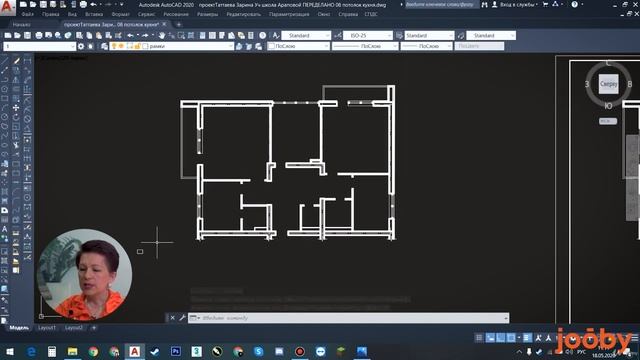This screenshot has height=360, width=640.
Task: Open Skype from the Windows taskbar
Action: point(258,351)
